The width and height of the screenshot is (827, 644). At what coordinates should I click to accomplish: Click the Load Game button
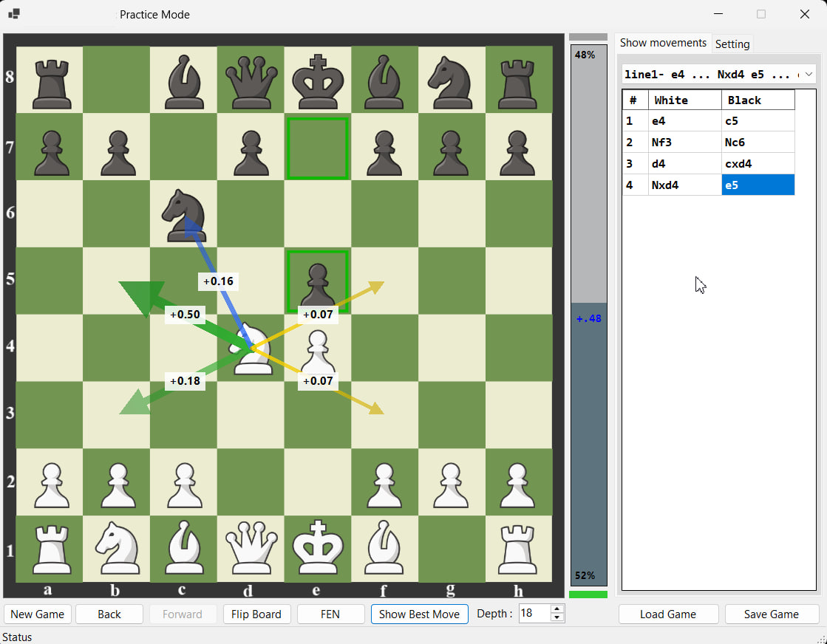(x=668, y=614)
